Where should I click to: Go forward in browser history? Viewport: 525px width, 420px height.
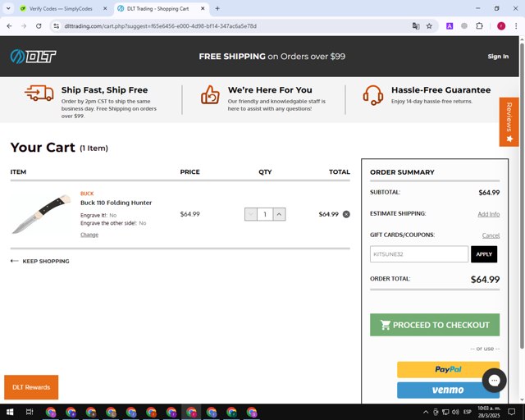point(24,26)
